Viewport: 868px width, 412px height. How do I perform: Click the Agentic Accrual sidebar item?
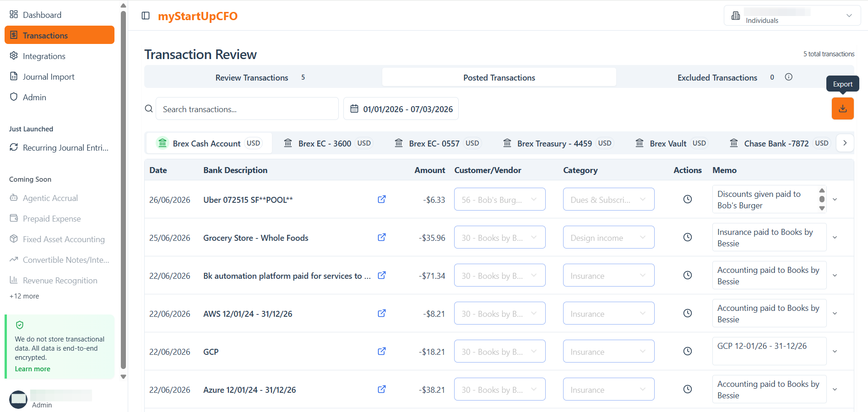point(60,198)
